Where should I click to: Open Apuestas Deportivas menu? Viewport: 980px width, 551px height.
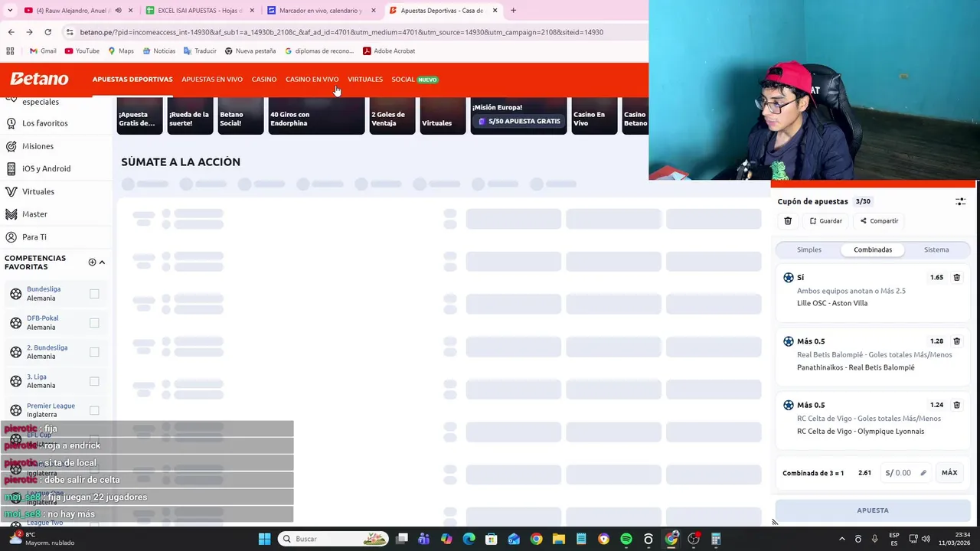[132, 80]
